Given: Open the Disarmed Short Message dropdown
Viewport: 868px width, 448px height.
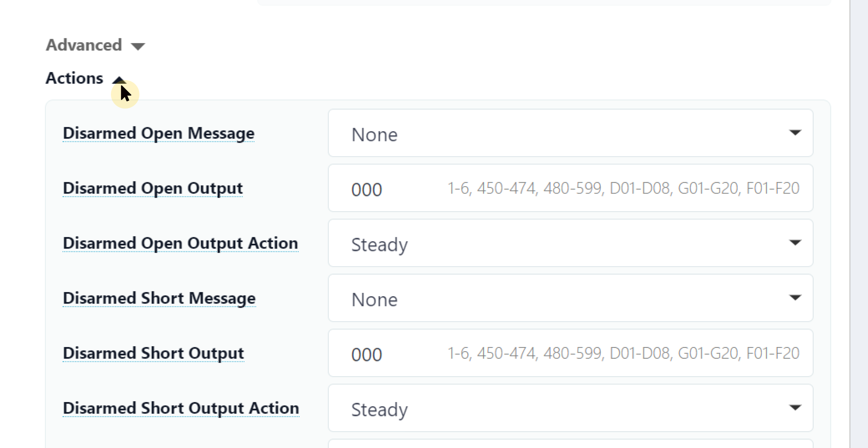Looking at the screenshot, I should (570, 298).
